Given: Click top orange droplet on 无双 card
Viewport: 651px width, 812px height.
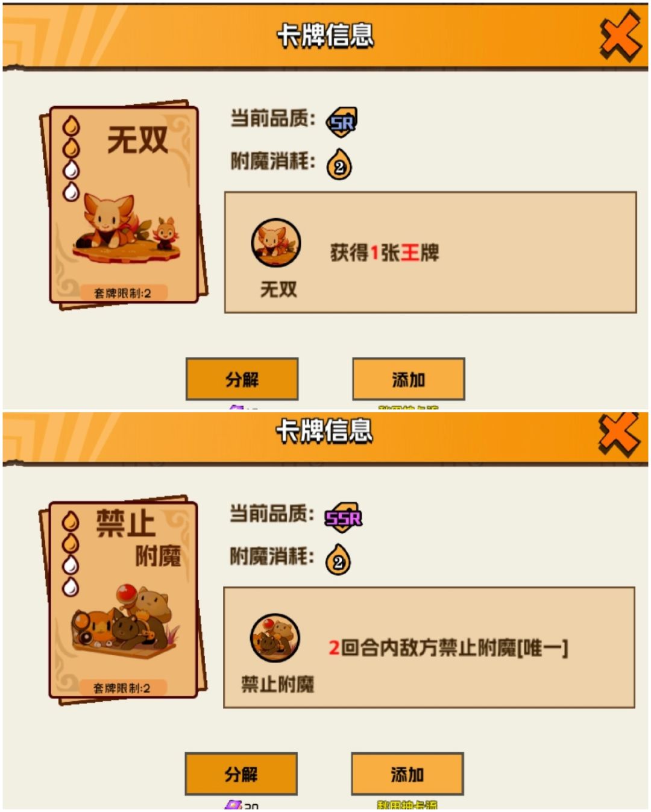Looking at the screenshot, I should point(71,126).
